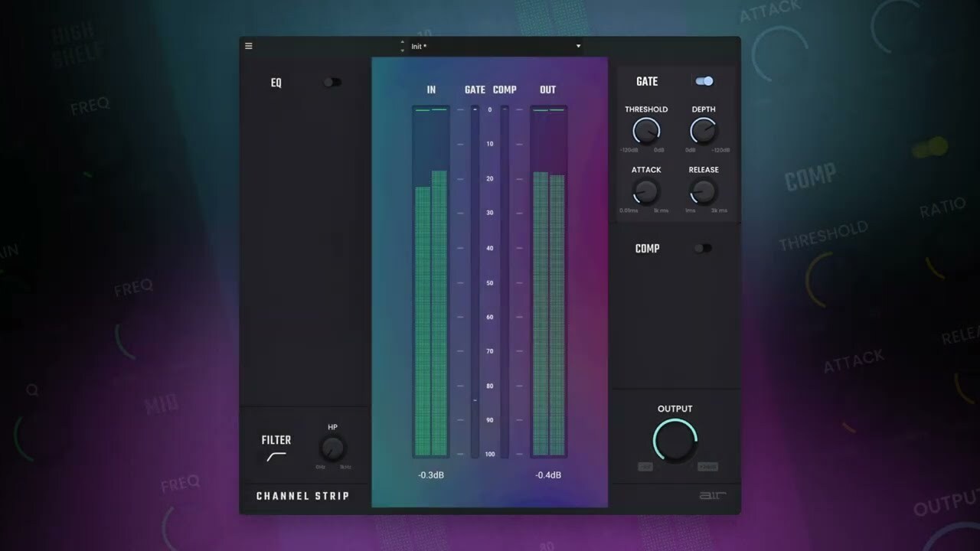The width and height of the screenshot is (980, 551).
Task: Click the '-0.3dB' input peak readout
Action: click(431, 475)
